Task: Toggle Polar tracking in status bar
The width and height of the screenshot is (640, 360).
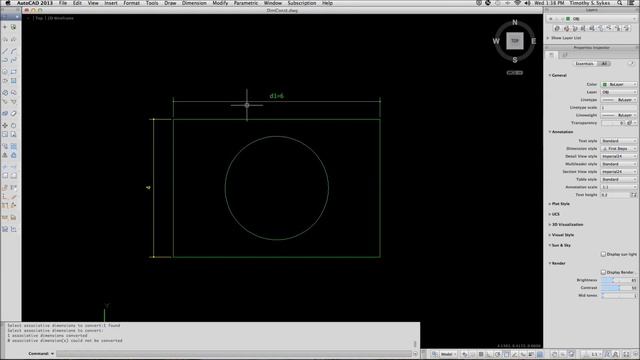Action: pos(498,354)
